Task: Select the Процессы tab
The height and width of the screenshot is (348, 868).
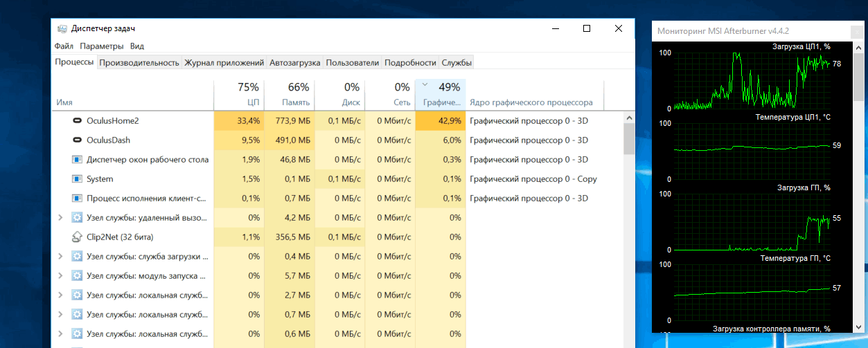Action: 74,62
